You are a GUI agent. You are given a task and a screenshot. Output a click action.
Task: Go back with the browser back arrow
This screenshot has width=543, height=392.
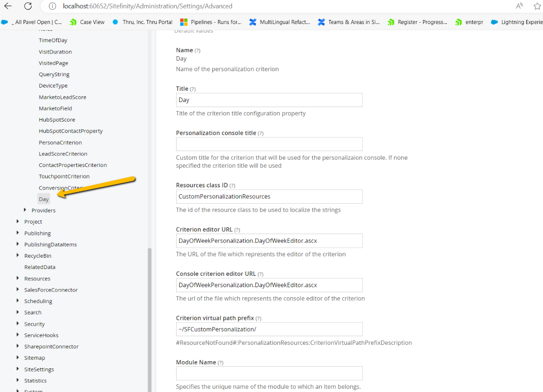(8, 6)
